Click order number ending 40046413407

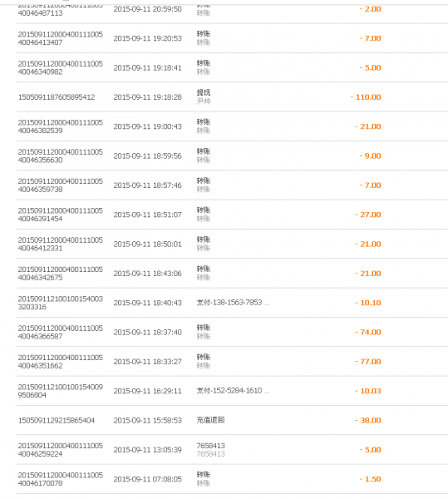(x=61, y=38)
